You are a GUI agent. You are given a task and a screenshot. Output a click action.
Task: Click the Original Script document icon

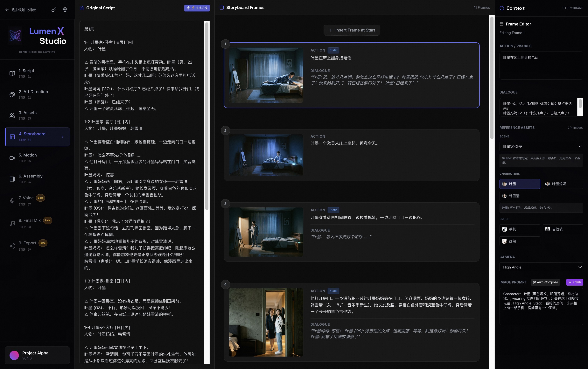pos(81,8)
